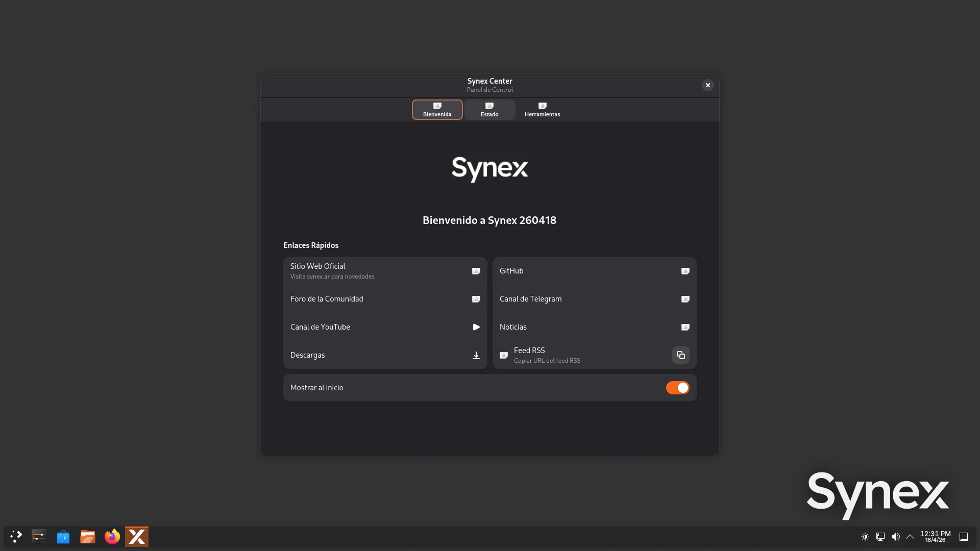Switch to the Herramientas tab
The width and height of the screenshot is (980, 551).
[542, 110]
